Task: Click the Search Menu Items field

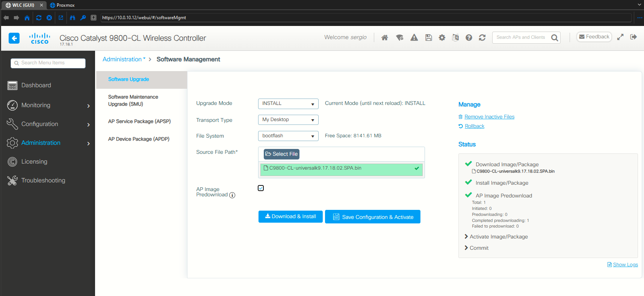Action: 48,63
